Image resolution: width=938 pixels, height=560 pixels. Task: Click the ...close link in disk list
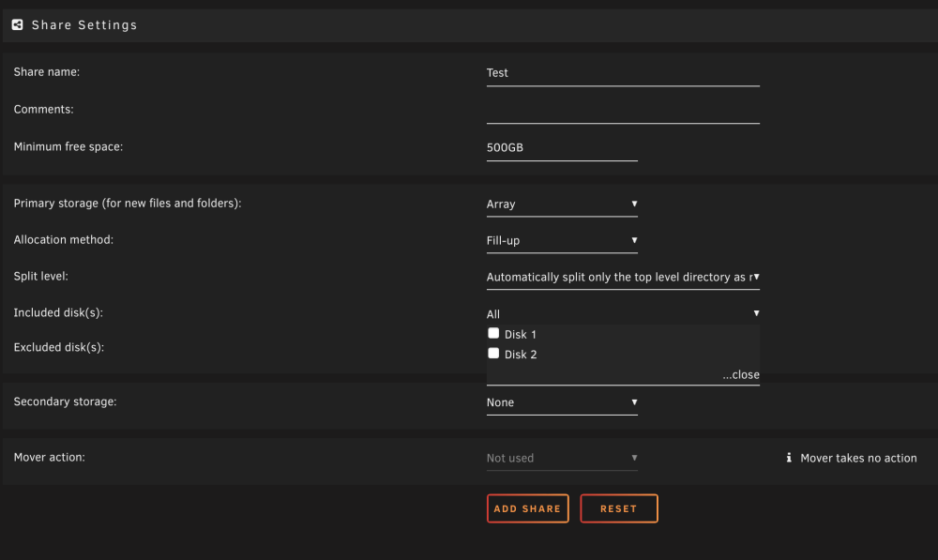[741, 374]
